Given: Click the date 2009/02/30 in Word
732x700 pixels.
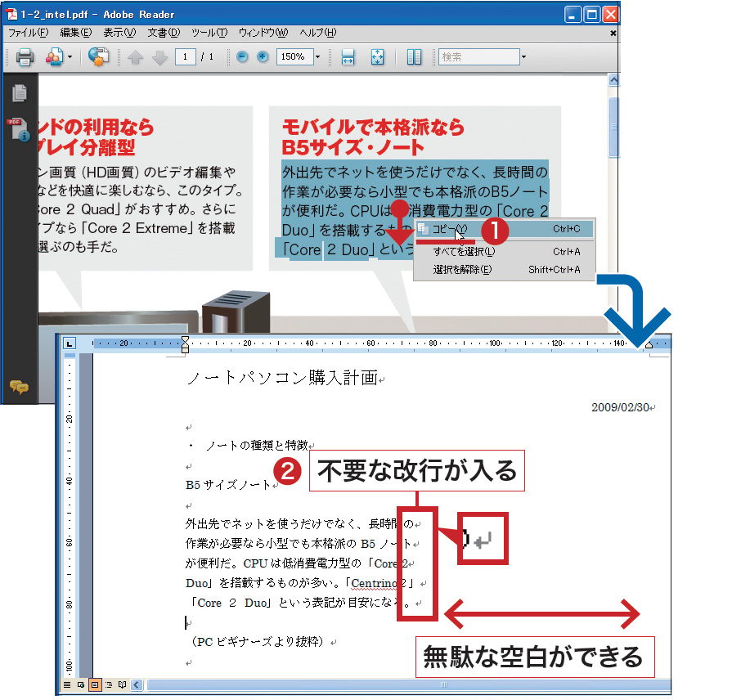Looking at the screenshot, I should (621, 407).
